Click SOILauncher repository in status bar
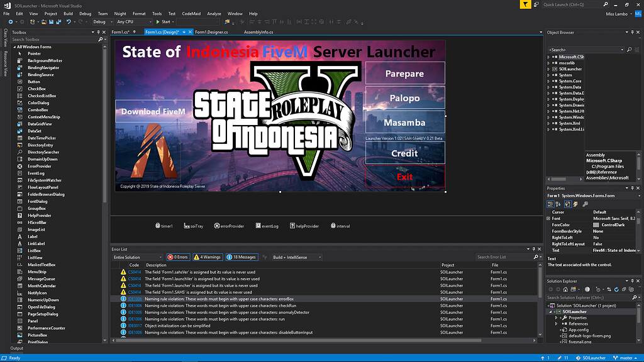This screenshot has height=362, width=644. pyautogui.click(x=591, y=358)
